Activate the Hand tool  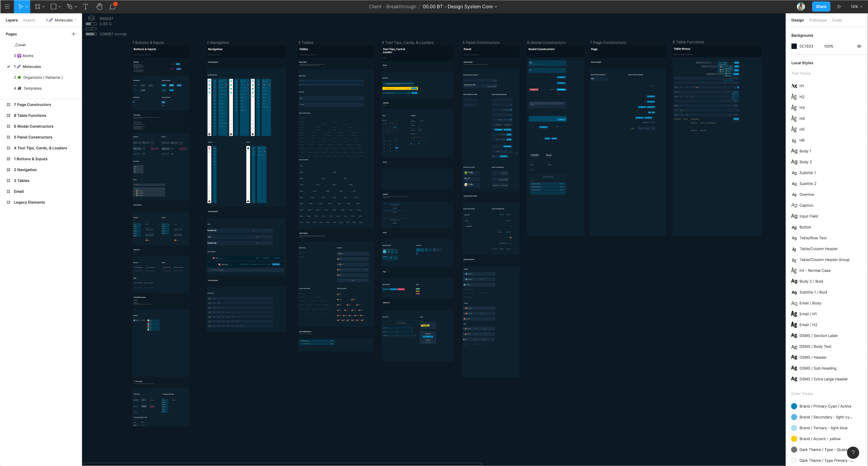[99, 6]
